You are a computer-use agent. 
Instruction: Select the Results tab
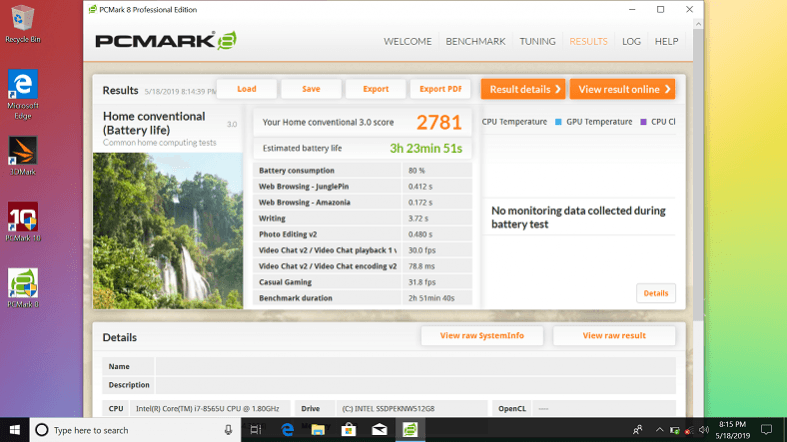coord(588,41)
